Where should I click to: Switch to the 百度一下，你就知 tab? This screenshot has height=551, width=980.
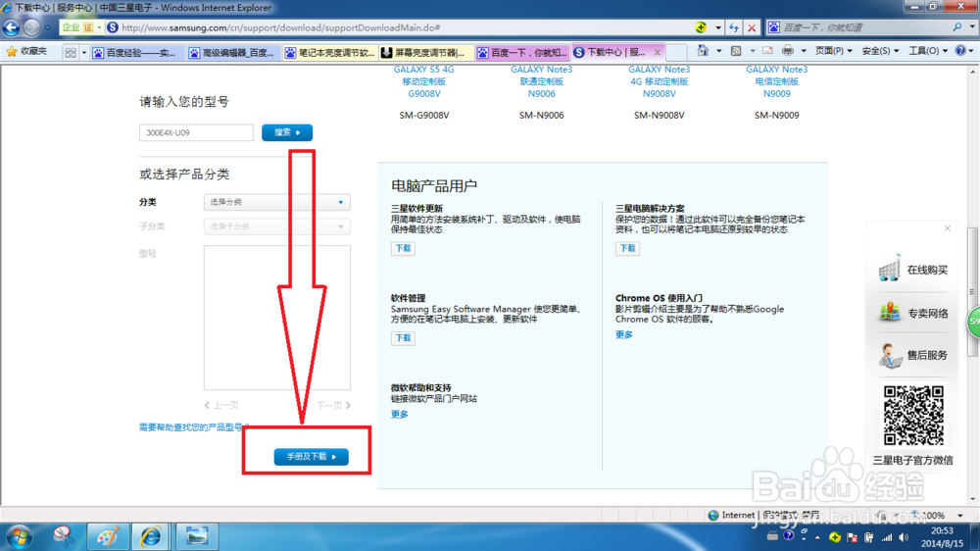[x=522, y=53]
